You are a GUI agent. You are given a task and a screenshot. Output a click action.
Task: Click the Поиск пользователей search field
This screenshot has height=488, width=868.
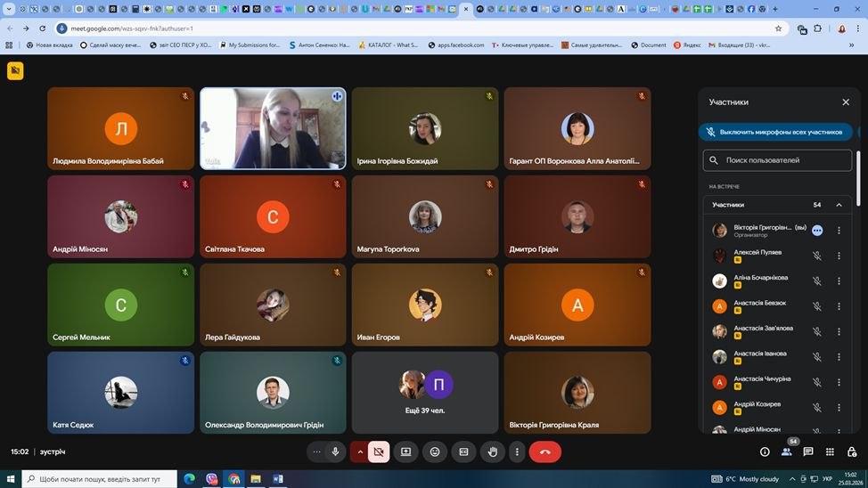click(x=777, y=160)
